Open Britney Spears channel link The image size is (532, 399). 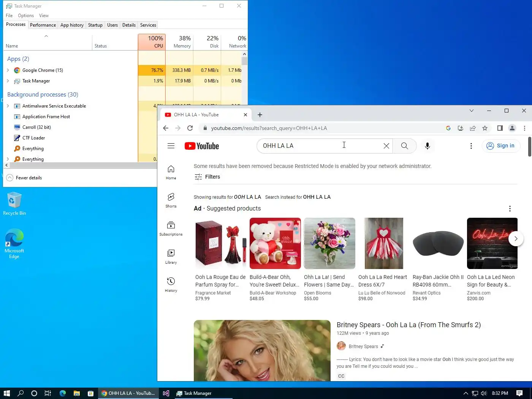point(363,347)
